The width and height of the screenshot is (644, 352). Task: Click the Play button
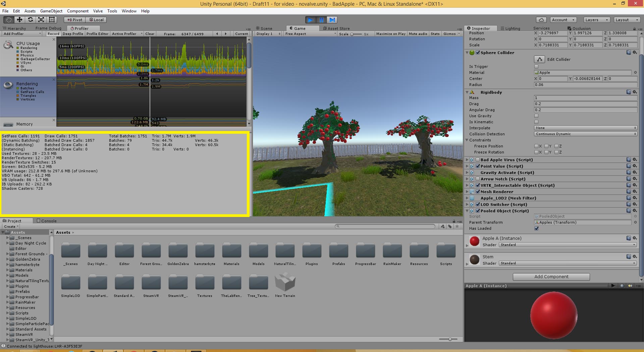pos(311,20)
